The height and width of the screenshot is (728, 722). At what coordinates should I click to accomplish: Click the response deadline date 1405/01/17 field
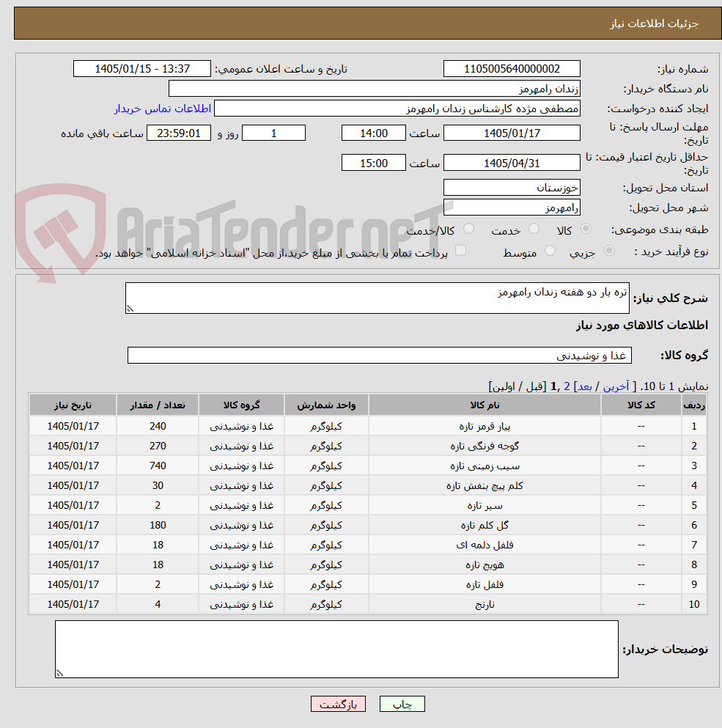[512, 133]
